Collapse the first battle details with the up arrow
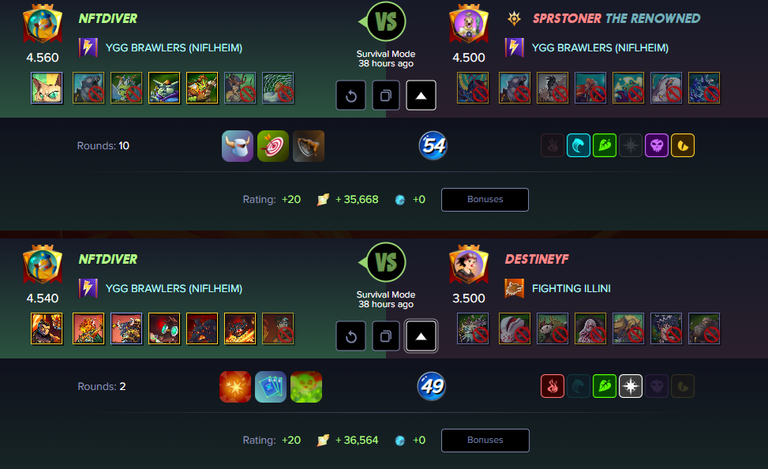 pyautogui.click(x=421, y=95)
